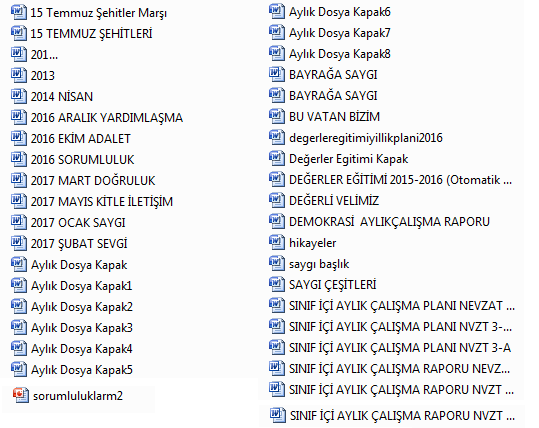
Task: Click the 15 TEMMUZ ŞEHİTLERİ file name
Action: [91, 34]
